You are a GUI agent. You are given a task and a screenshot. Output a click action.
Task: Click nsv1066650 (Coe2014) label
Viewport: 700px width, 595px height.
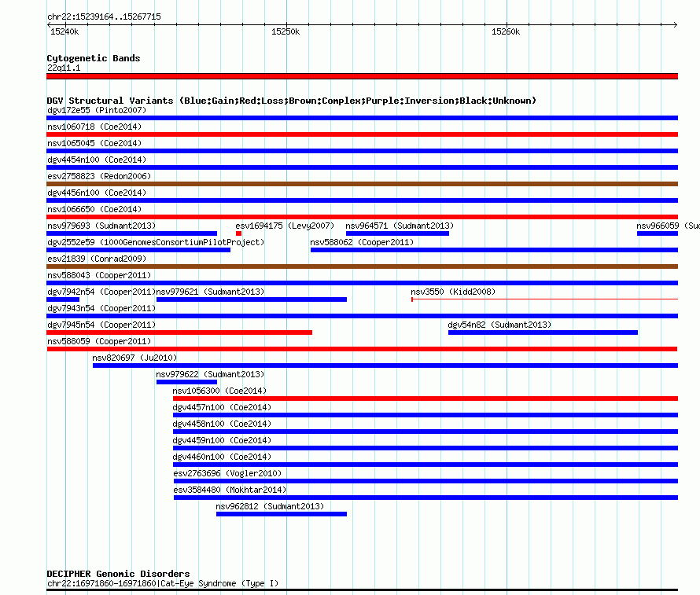[x=94, y=209]
